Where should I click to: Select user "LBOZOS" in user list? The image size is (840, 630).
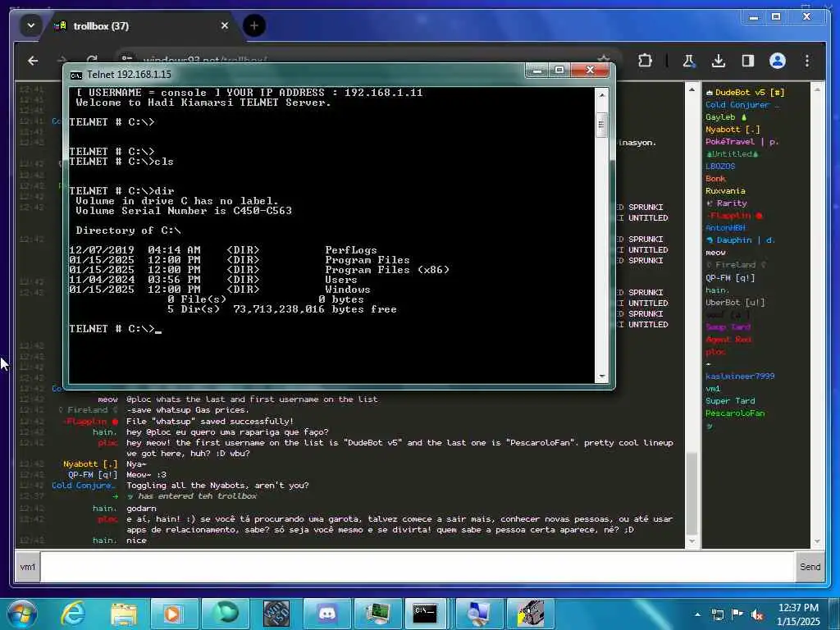click(x=720, y=166)
